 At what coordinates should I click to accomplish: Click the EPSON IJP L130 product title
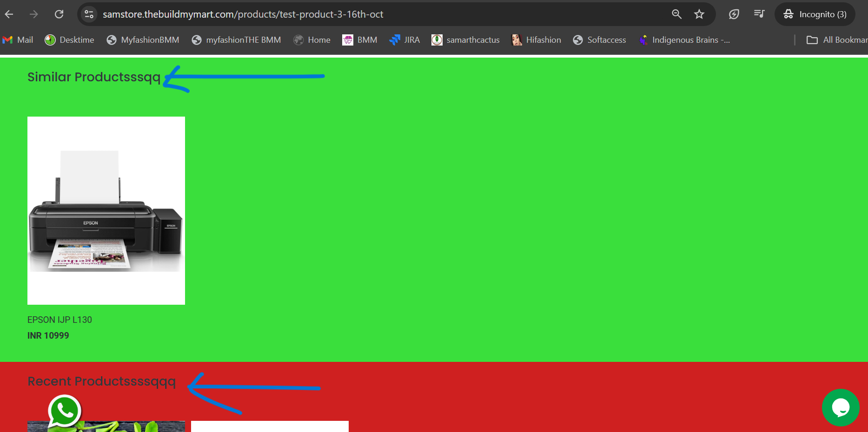[60, 320]
